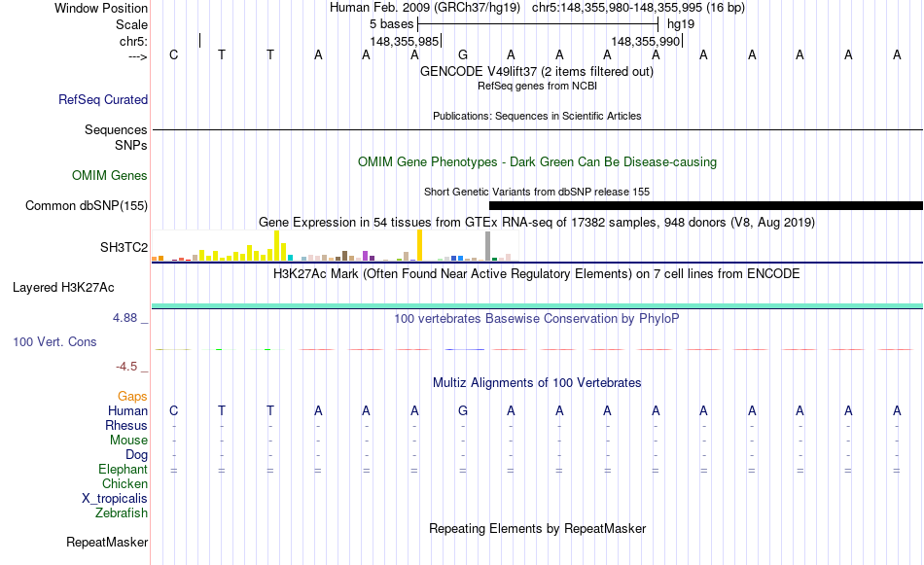The height and width of the screenshot is (565, 924).
Task: Select the Gaps label in Multiz track
Action: tap(132, 397)
